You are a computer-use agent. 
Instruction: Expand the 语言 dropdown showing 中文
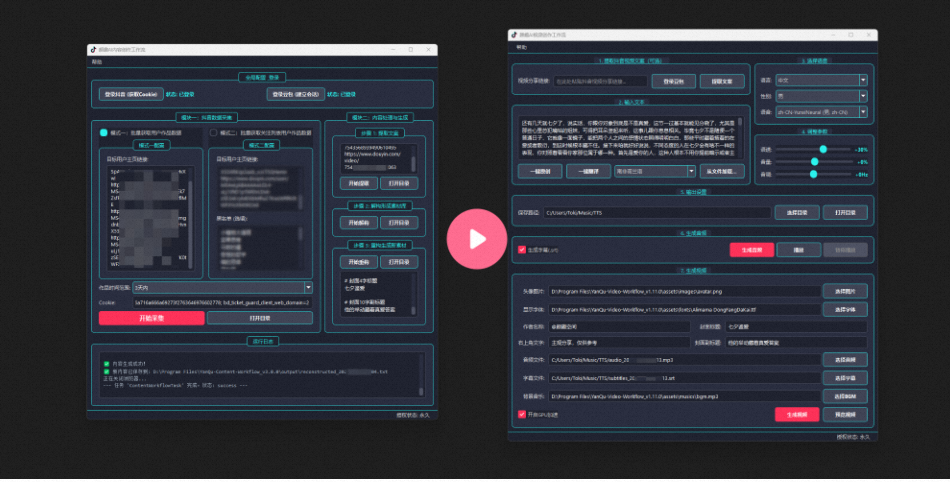(x=822, y=79)
